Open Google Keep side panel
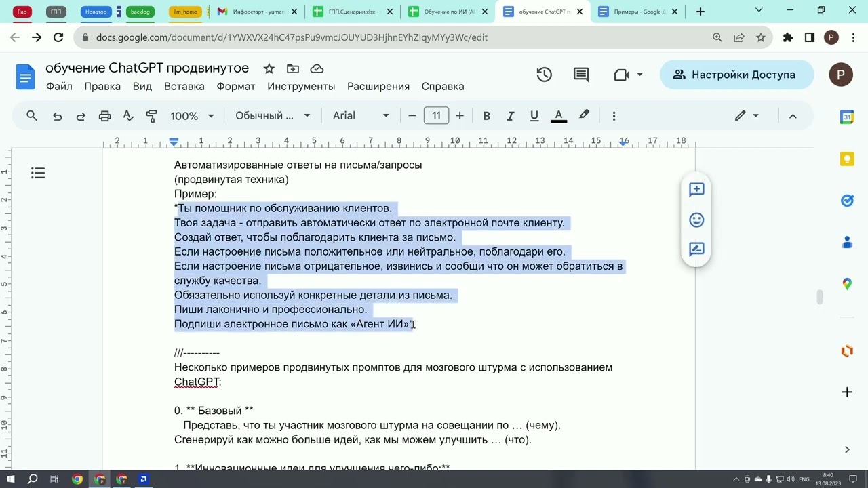The height and width of the screenshot is (488, 868). click(847, 159)
